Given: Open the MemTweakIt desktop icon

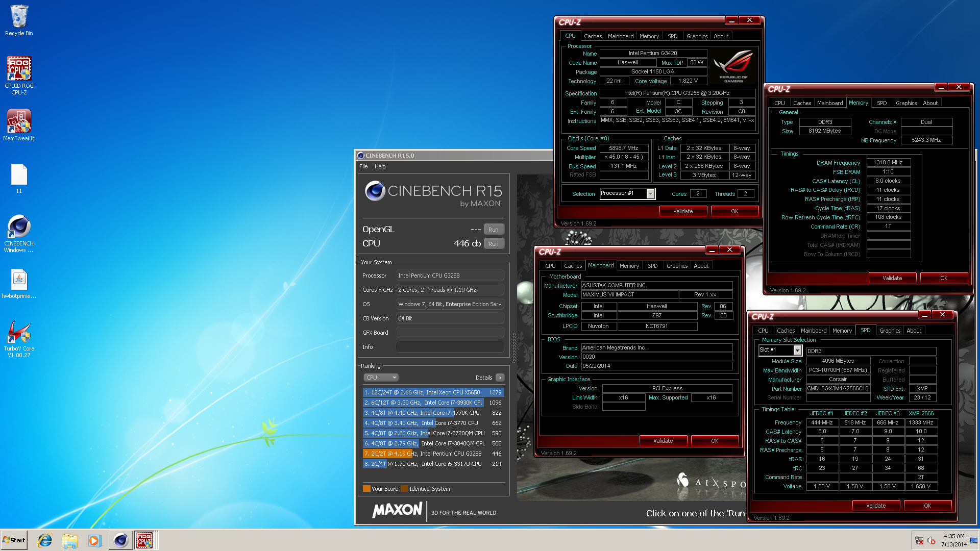Looking at the screenshot, I should pos(19,125).
